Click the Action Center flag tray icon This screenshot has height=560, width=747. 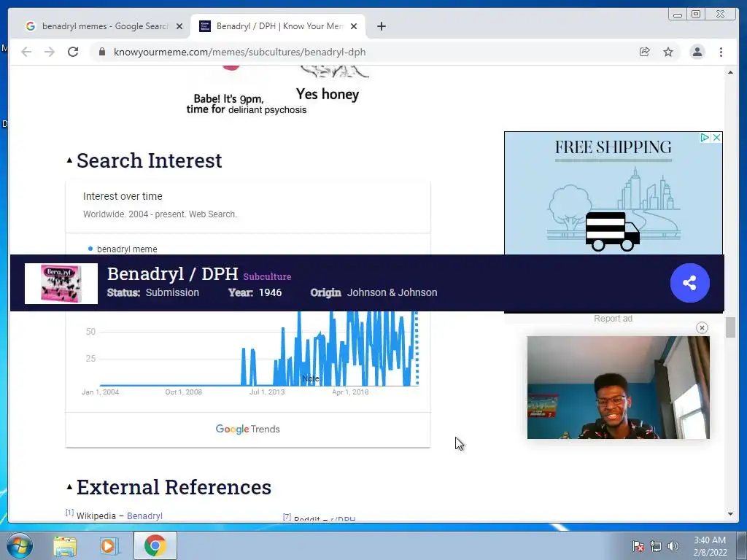click(638, 546)
